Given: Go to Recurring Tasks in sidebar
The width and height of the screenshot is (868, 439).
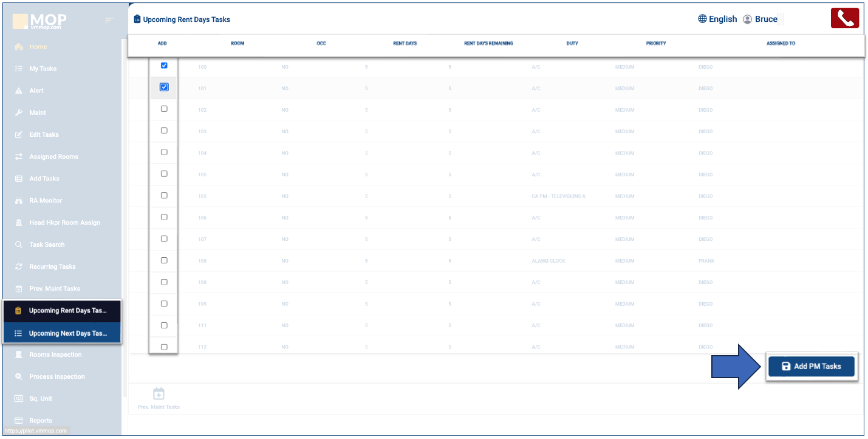Looking at the screenshot, I should tap(52, 266).
